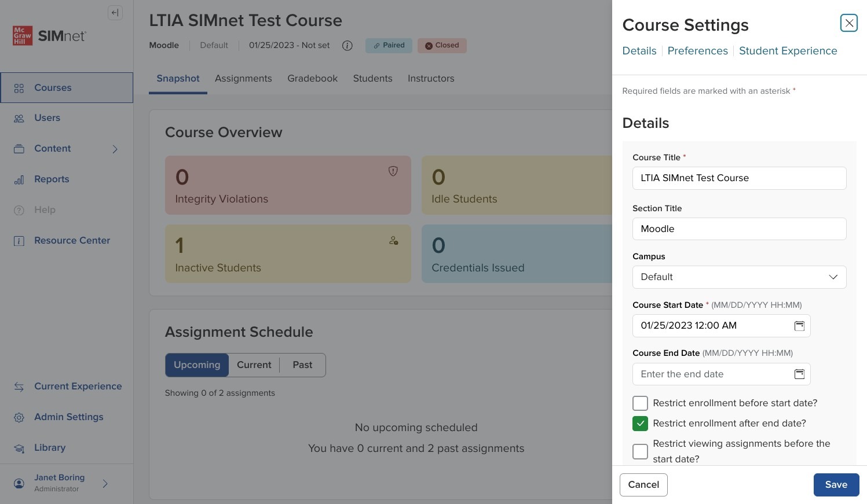Switch to the Snapshot tab
The width and height of the screenshot is (867, 504).
pos(178,79)
